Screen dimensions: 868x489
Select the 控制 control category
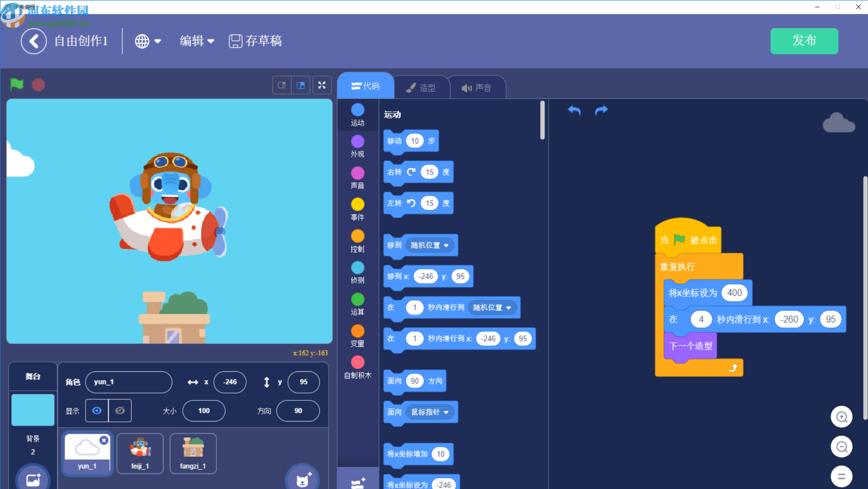[357, 241]
